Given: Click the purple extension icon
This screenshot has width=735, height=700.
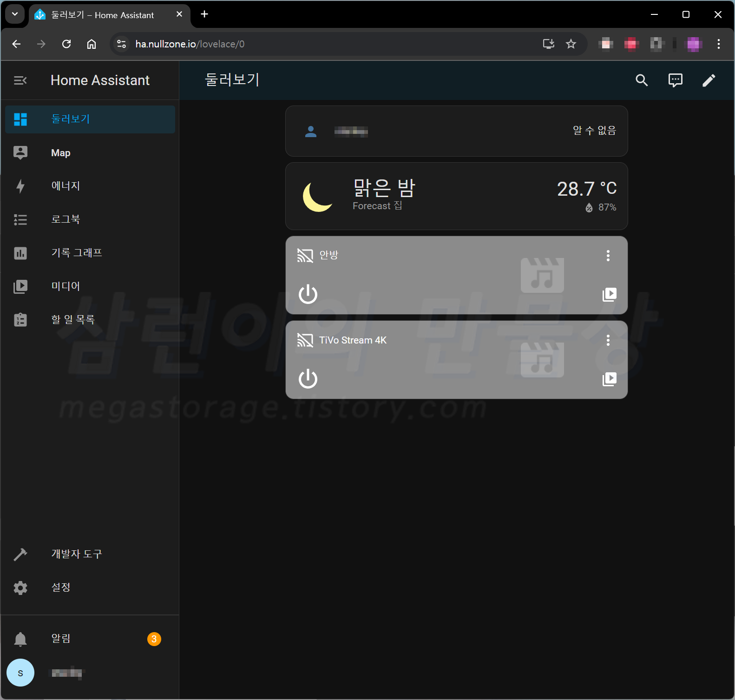Looking at the screenshot, I should point(694,44).
